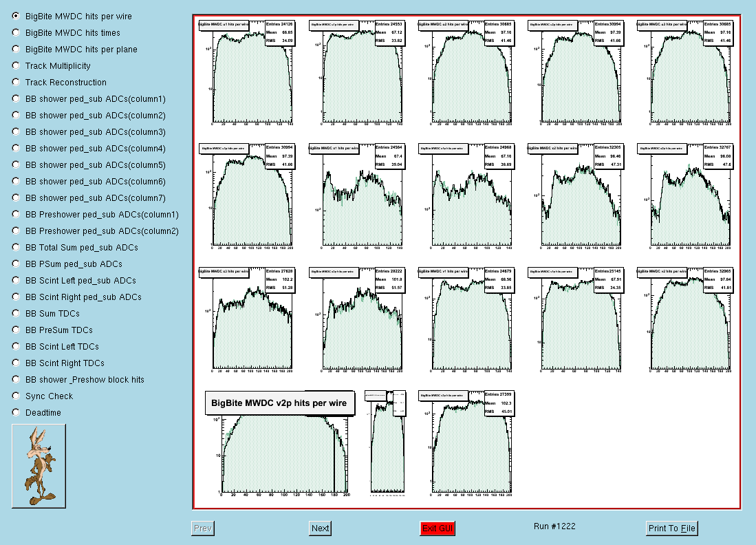The image size is (756, 545).
Task: Click the coyote cartoon image button
Action: point(39,466)
